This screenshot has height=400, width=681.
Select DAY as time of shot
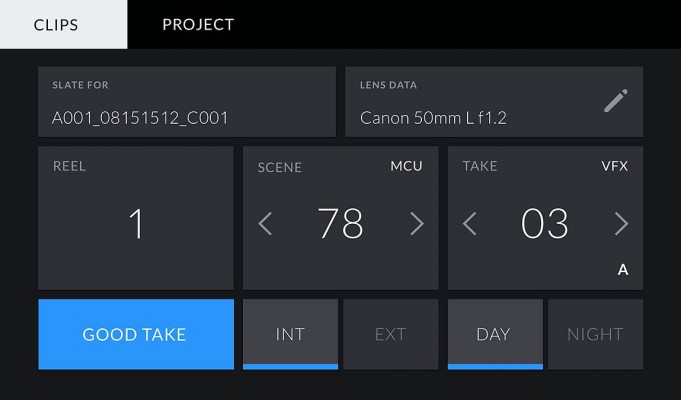point(495,334)
